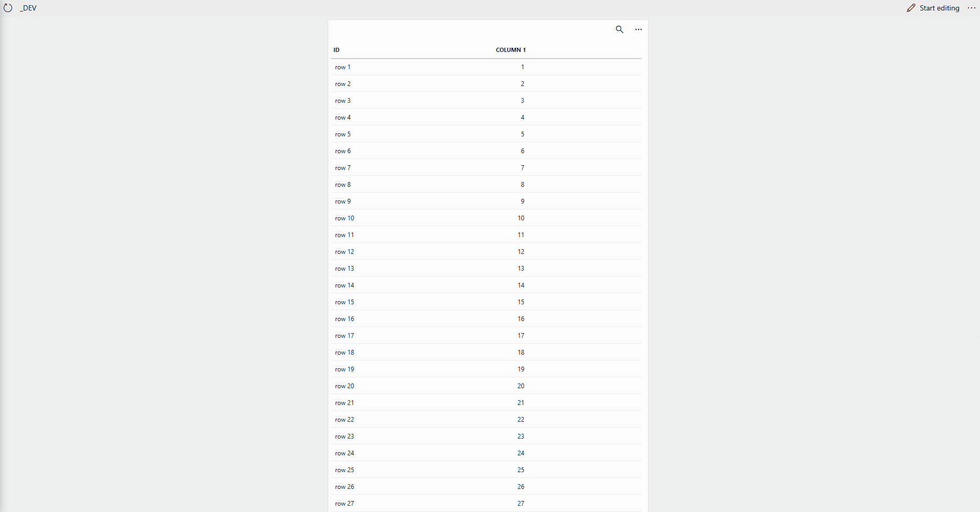This screenshot has height=512, width=980.
Task: Click the value 24 in Column 1
Action: (x=521, y=453)
